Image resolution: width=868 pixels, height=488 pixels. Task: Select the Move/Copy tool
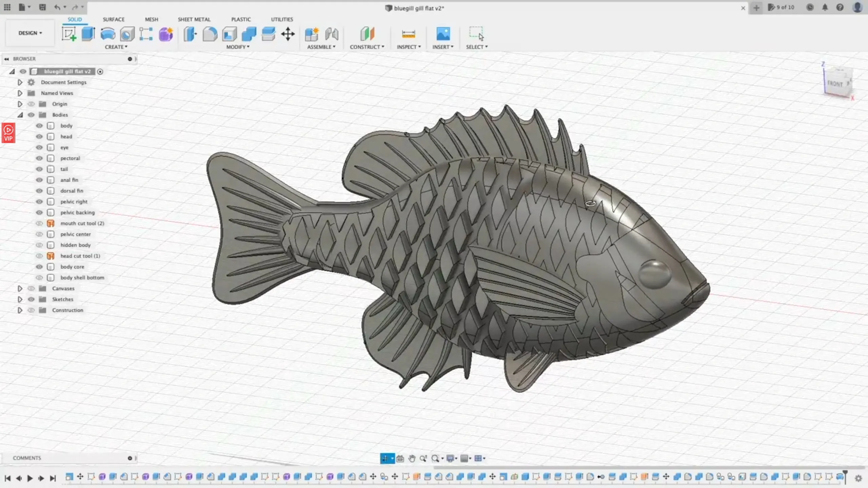tap(288, 34)
